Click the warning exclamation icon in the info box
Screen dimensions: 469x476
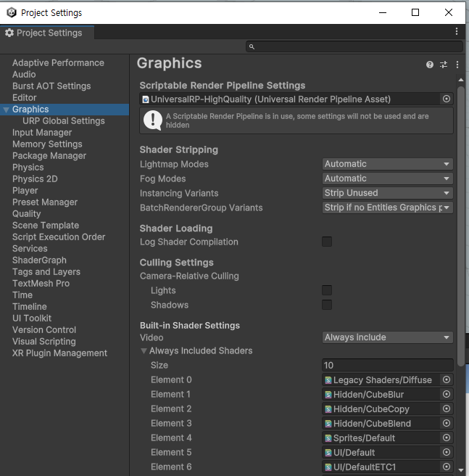153,120
